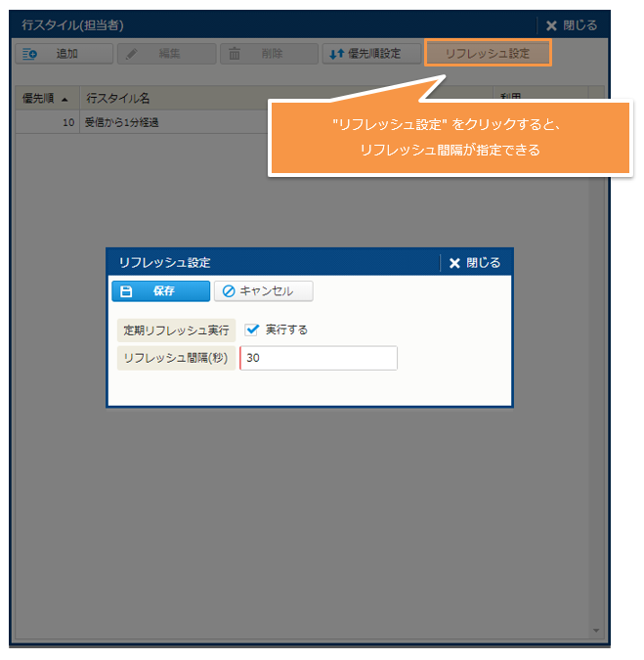This screenshot has width=644, height=660.
Task: Click the trash icon for 削除
Action: tap(235, 54)
